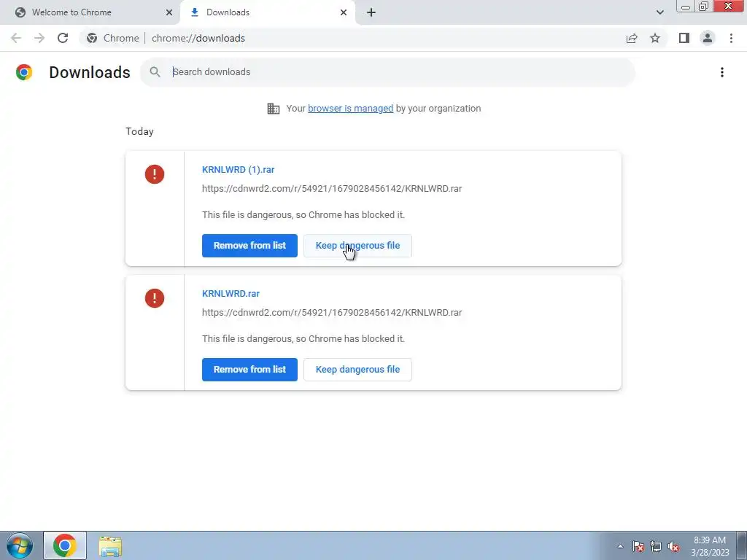Bookmark this tab with the star icon
The height and width of the screenshot is (560, 747).
click(x=655, y=38)
